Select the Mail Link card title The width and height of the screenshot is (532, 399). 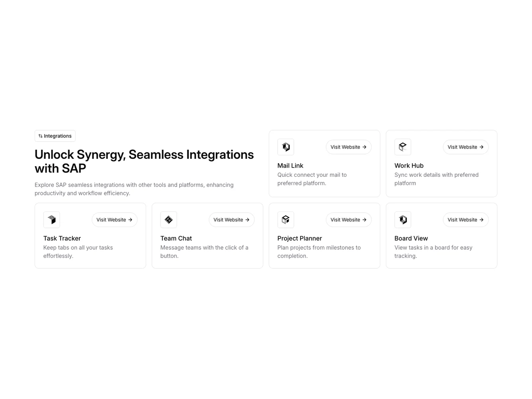(290, 166)
